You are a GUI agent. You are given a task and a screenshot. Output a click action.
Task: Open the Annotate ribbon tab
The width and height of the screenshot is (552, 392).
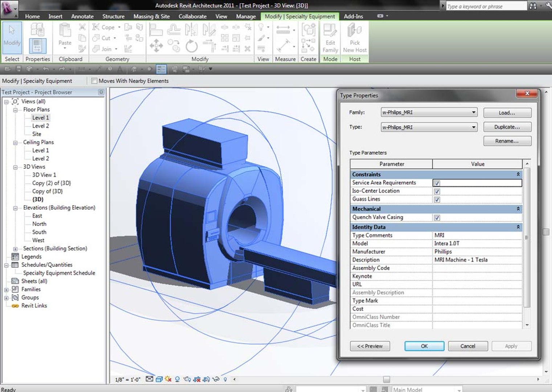[82, 16]
